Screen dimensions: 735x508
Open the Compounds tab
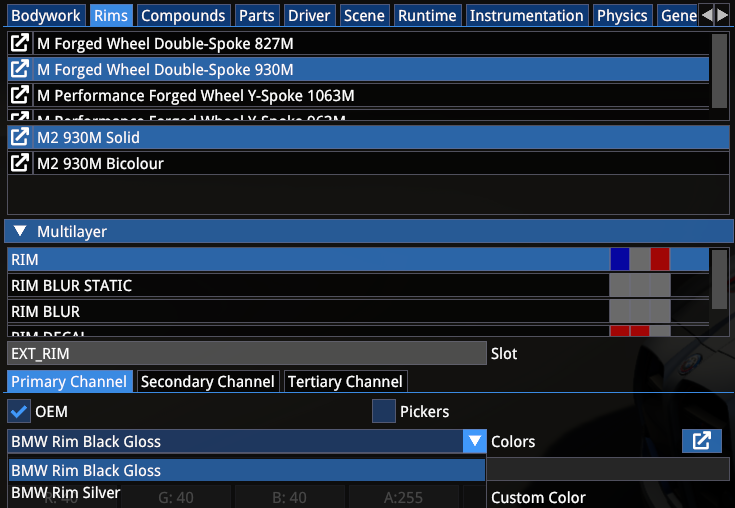point(183,15)
